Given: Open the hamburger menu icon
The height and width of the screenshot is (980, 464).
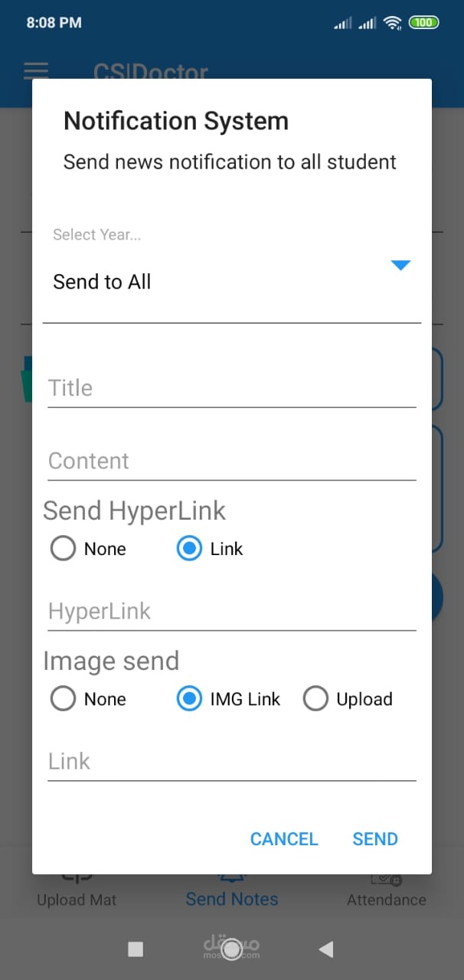Looking at the screenshot, I should (36, 71).
